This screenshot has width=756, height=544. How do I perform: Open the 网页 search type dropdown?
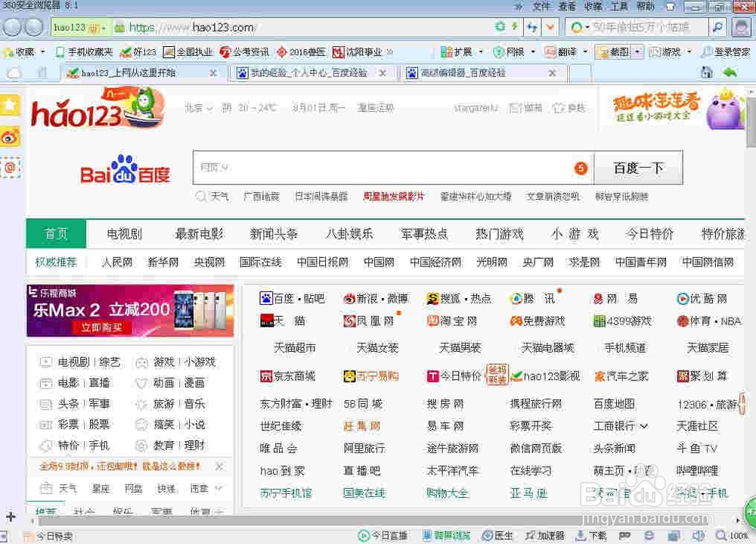tap(214, 167)
